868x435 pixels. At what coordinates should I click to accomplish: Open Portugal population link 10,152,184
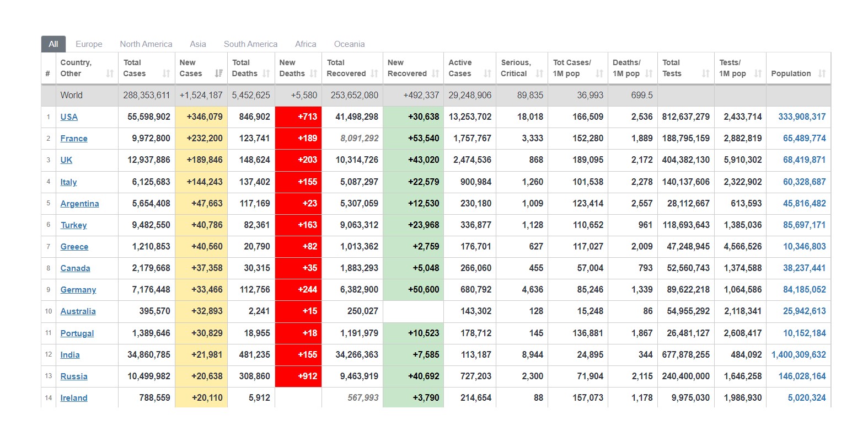click(805, 333)
